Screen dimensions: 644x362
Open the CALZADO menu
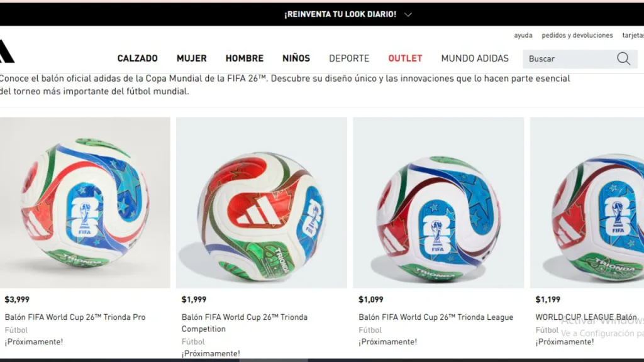point(138,58)
